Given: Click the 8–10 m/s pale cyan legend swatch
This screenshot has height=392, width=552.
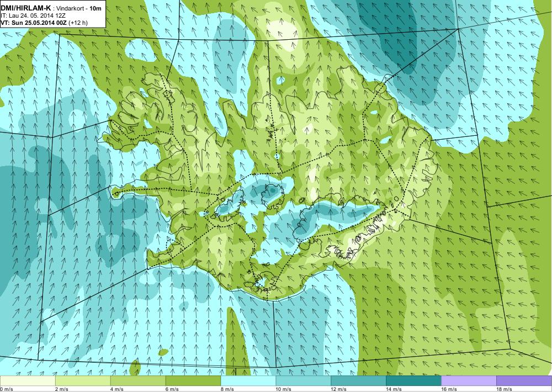Looking at the screenshot, I should [248, 381].
